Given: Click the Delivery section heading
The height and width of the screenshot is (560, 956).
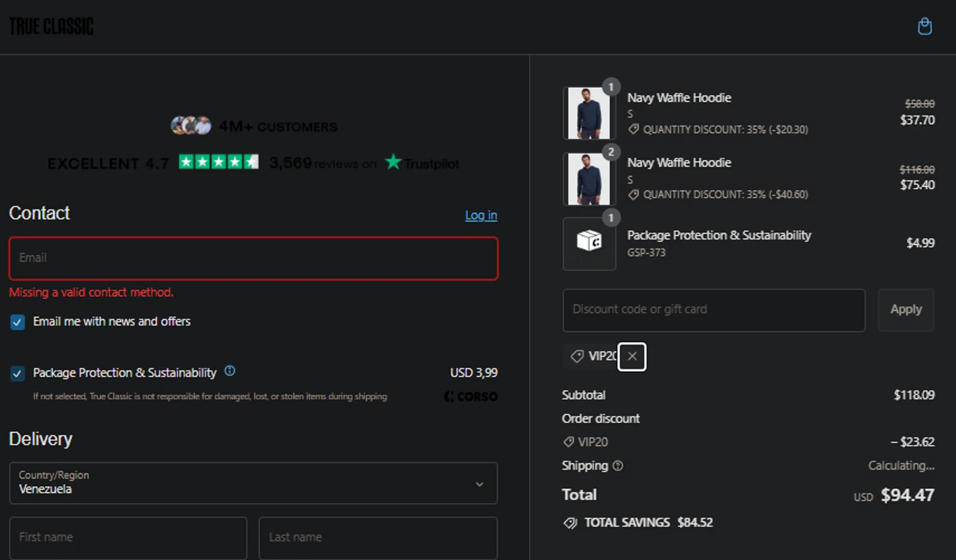Looking at the screenshot, I should (x=41, y=439).
